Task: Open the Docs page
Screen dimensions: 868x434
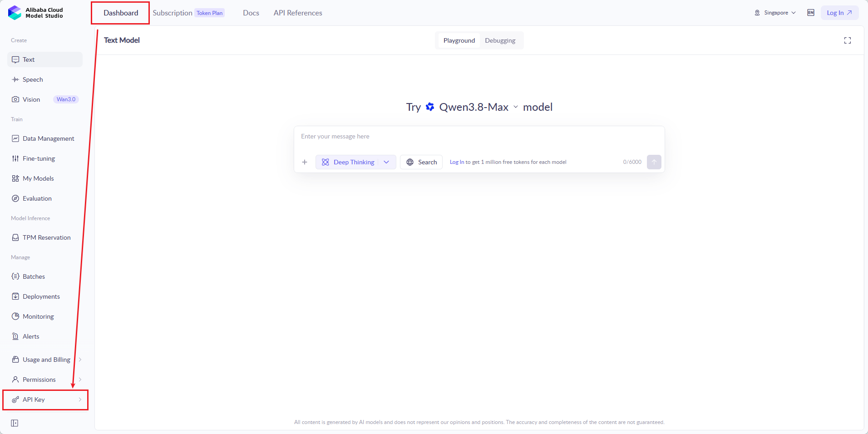Action: [251, 13]
